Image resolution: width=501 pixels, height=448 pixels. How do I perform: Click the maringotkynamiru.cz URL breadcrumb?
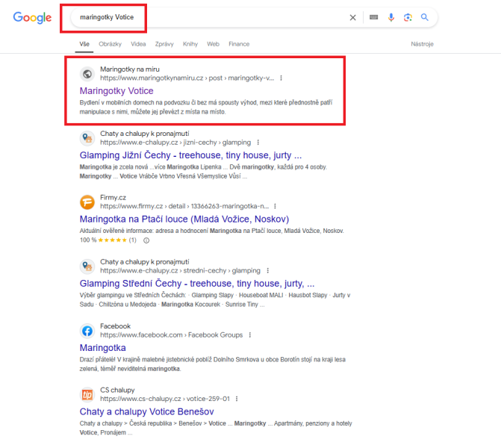[187, 78]
